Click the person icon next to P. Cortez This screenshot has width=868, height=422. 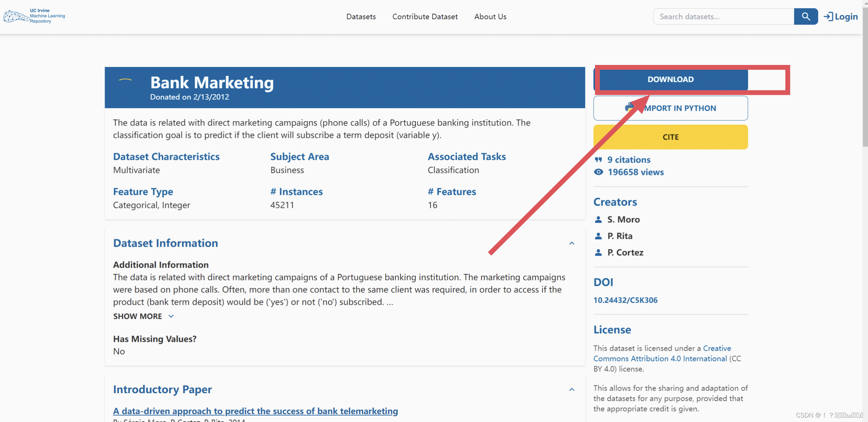tap(598, 253)
